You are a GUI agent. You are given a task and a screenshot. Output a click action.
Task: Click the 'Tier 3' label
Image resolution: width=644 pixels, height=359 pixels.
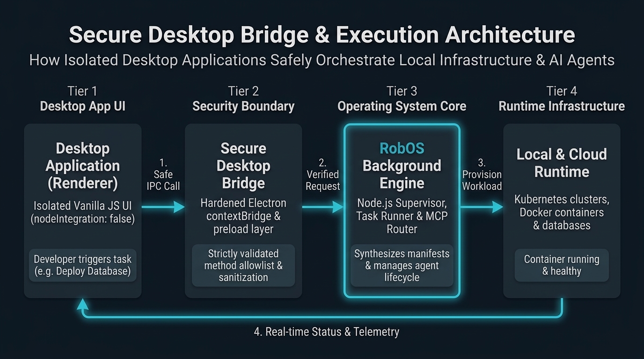pyautogui.click(x=402, y=91)
